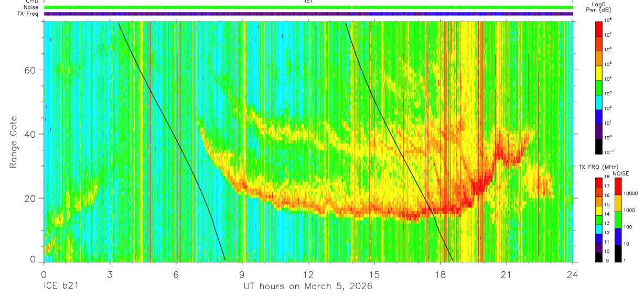
Task: Click x-axis tick label '12'
Action: (x=308, y=273)
